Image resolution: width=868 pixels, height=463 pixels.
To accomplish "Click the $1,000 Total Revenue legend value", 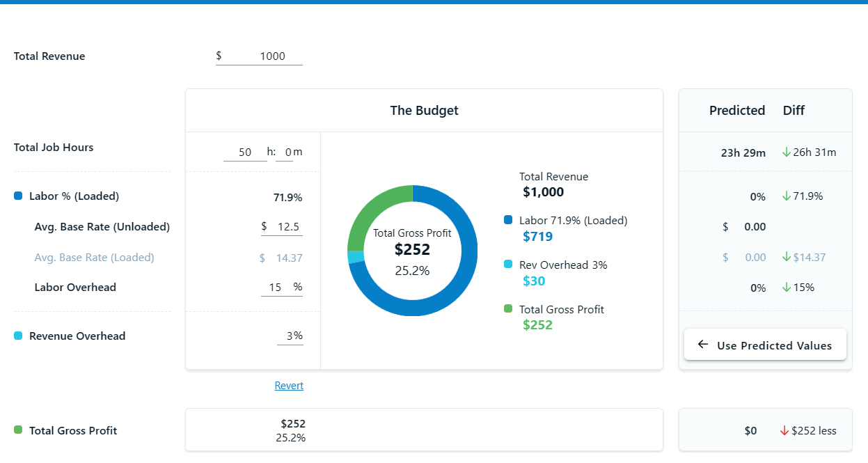I will (544, 192).
